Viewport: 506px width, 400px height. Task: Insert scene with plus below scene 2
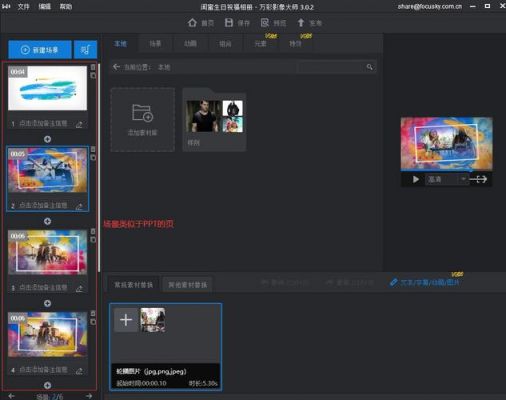pyautogui.click(x=47, y=221)
